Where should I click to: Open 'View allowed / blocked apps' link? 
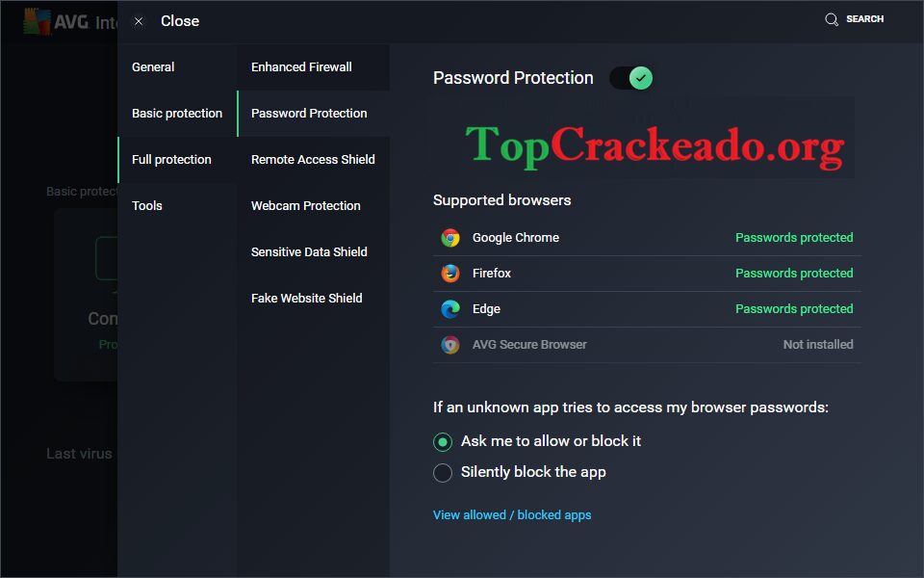point(512,514)
